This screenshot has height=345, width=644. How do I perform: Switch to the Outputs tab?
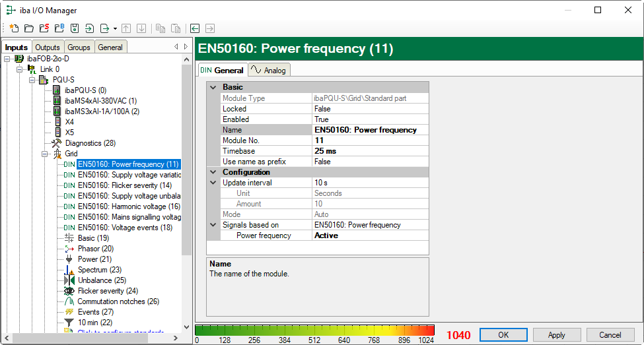[48, 47]
